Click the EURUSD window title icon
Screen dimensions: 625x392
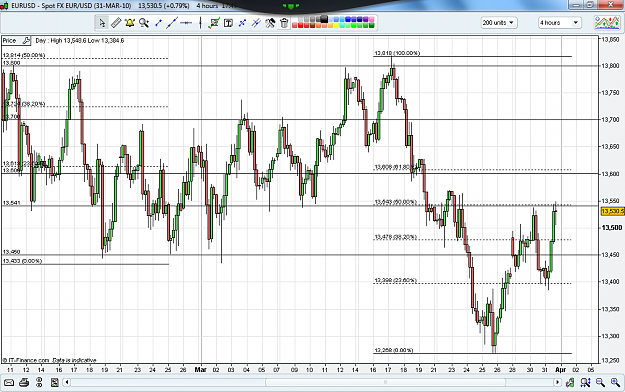tap(4, 6)
